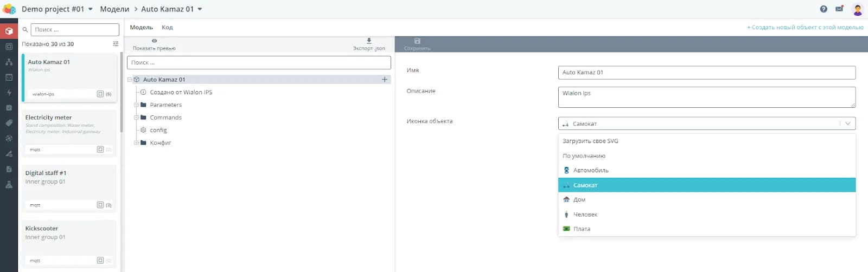Viewport: 868px width, 272px height.
Task: Select the Дом icon option
Action: click(579, 199)
